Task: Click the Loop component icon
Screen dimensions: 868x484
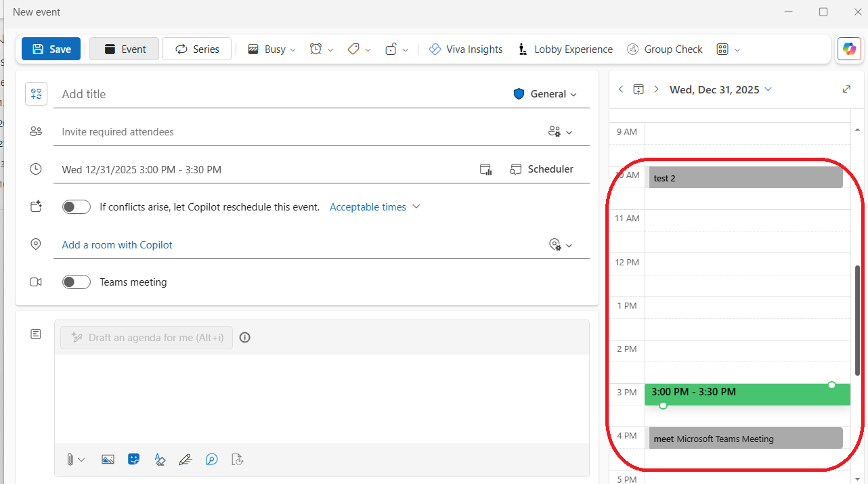Action: tap(212, 460)
